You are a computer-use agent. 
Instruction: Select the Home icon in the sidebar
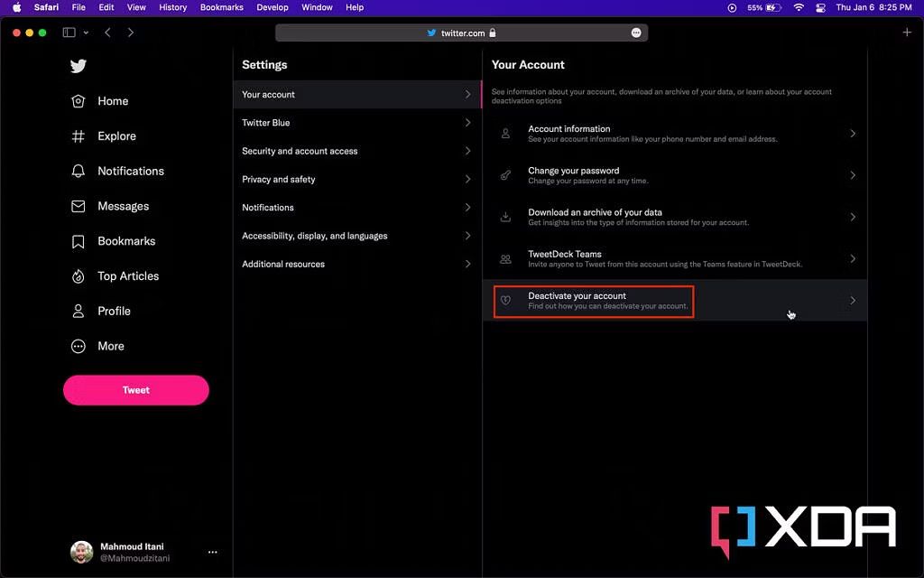(79, 101)
